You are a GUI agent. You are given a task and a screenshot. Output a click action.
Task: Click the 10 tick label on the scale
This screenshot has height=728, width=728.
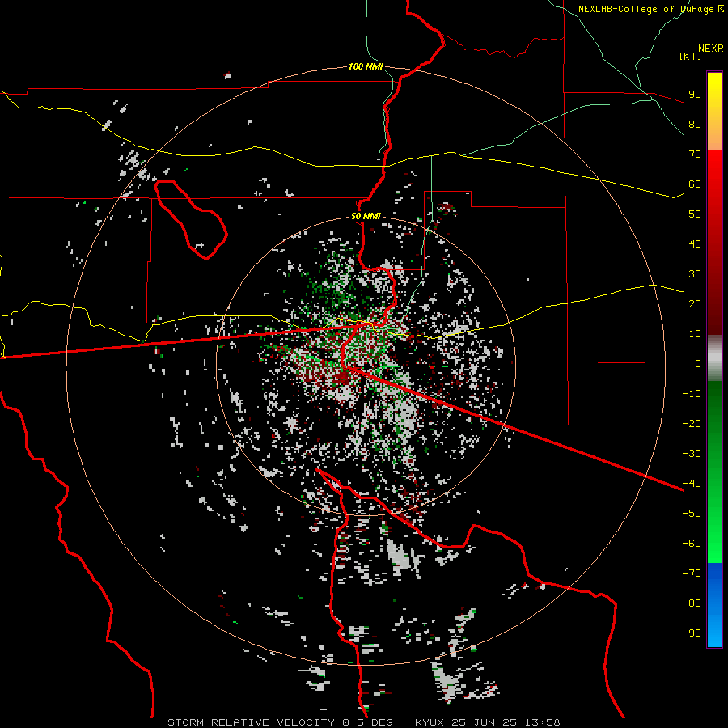pyautogui.click(x=695, y=334)
